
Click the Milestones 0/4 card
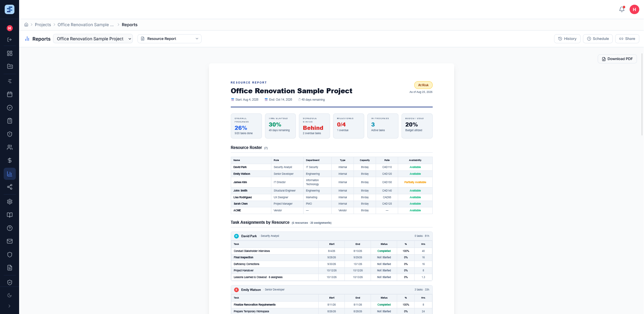[x=348, y=126]
